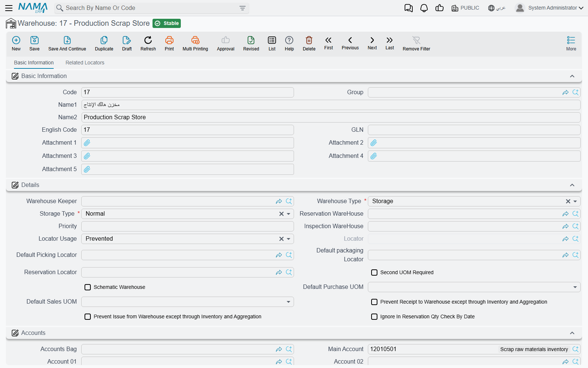The image size is (588, 368).
Task: Open search filter options icon
Action: click(x=243, y=8)
